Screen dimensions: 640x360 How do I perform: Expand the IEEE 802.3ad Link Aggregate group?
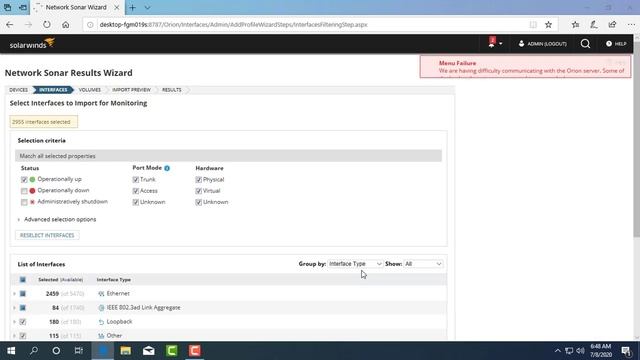[14, 308]
